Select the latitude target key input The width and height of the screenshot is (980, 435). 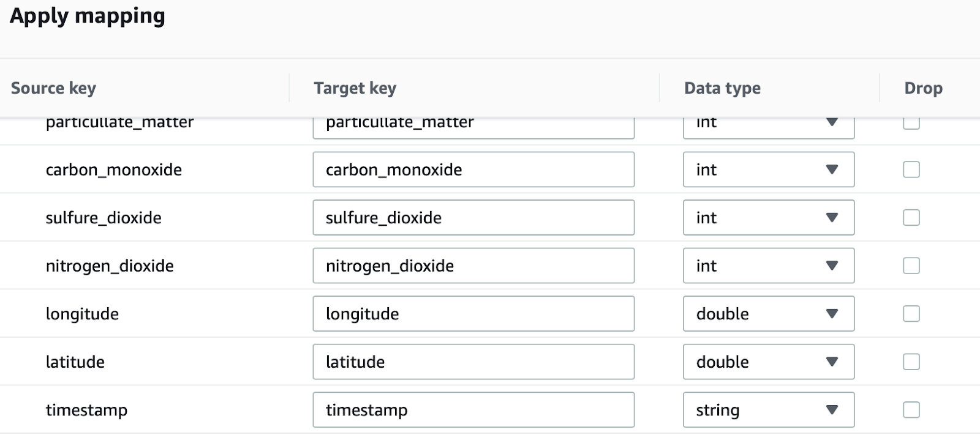coord(473,362)
